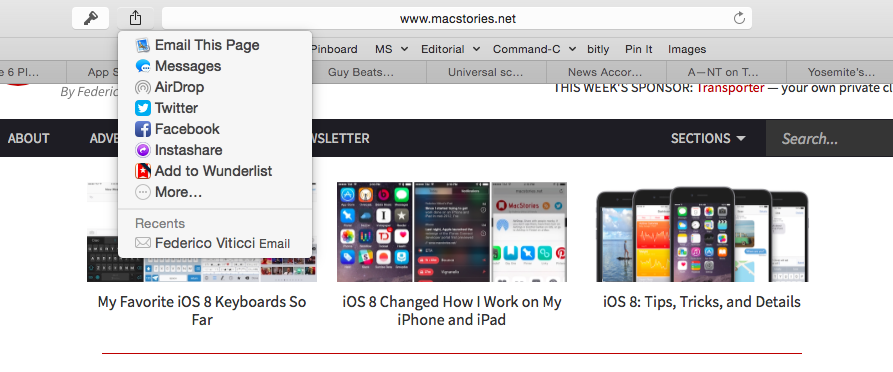Reload the page with the refresh icon

pyautogui.click(x=739, y=18)
